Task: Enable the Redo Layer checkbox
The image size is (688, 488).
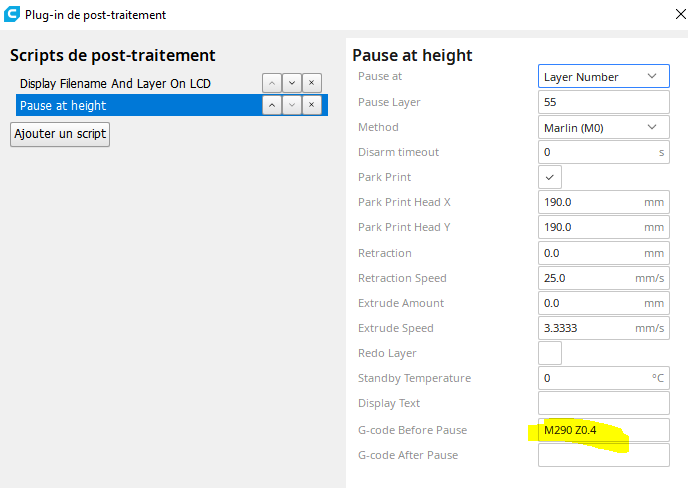Action: click(x=550, y=353)
